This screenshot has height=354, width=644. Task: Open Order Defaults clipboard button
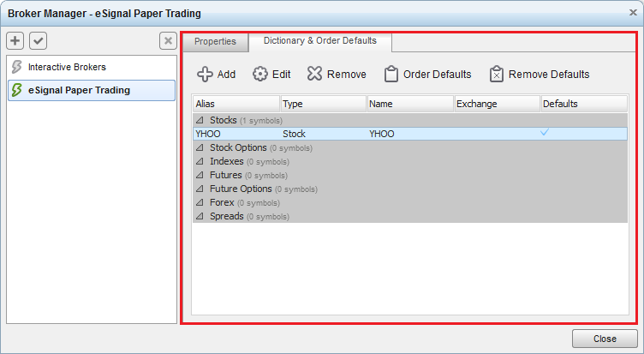coord(427,75)
